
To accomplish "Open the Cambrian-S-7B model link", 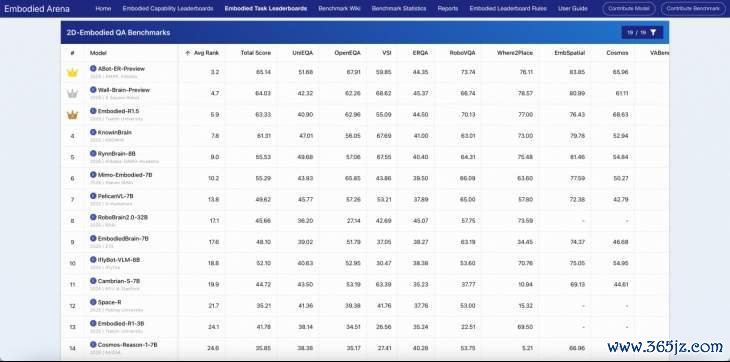I will click(x=119, y=281).
